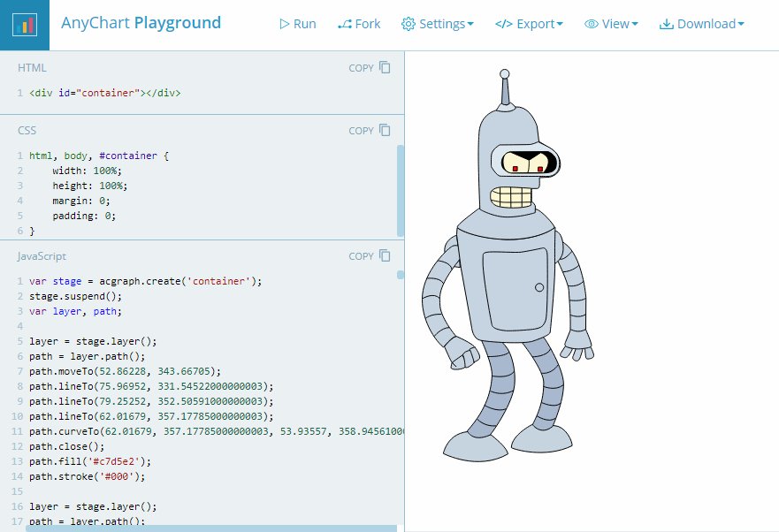Copy the HTML panel code
The height and width of the screenshot is (532, 779).
[370, 67]
